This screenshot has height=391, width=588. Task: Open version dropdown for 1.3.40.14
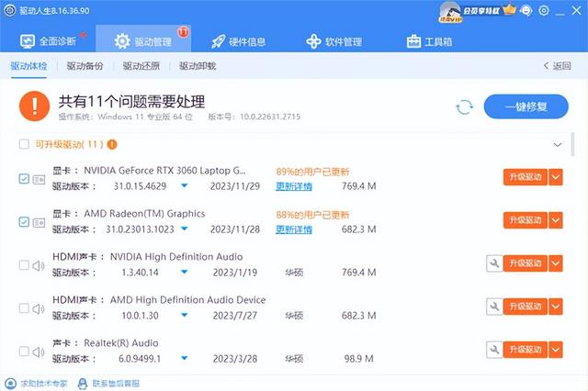pyautogui.click(x=184, y=272)
